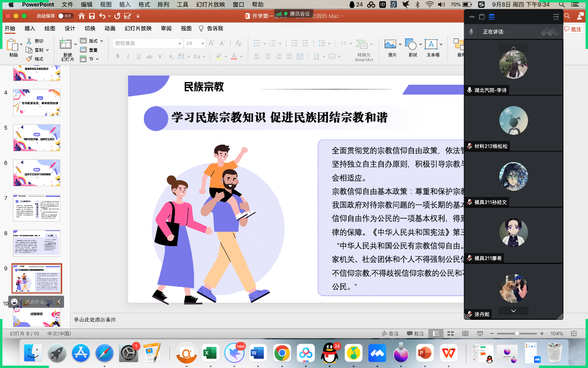Image resolution: width=588 pixels, height=368 pixels.
Task: Click the zoom slider in status bar
Action: [517, 334]
